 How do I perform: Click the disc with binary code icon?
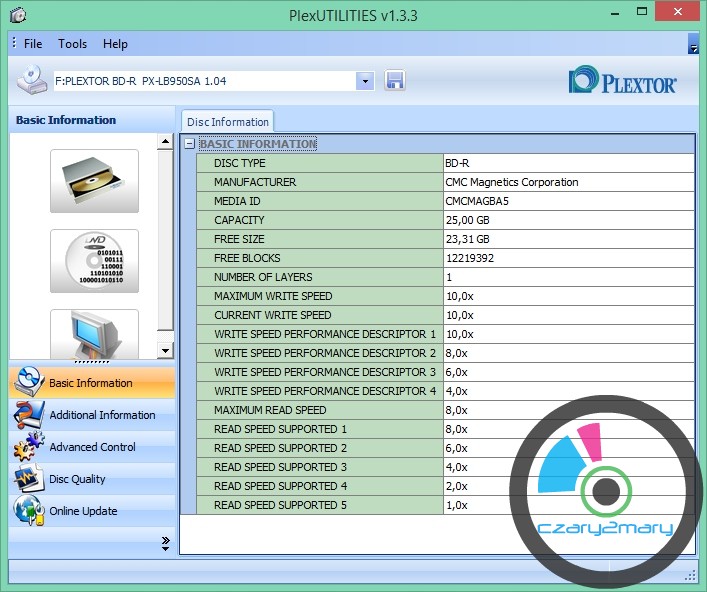point(94,261)
